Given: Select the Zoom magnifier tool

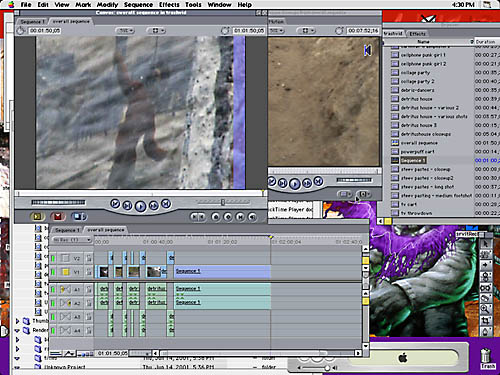Looking at the screenshot, I should [x=485, y=309].
